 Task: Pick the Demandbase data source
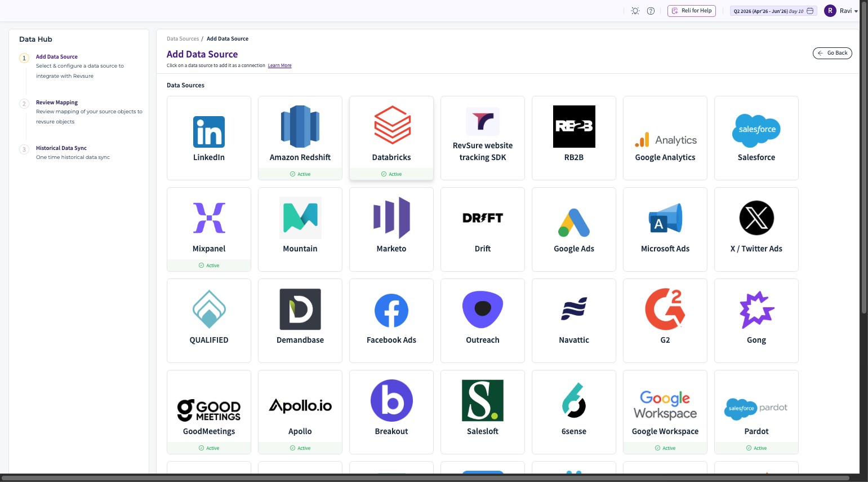[300, 321]
